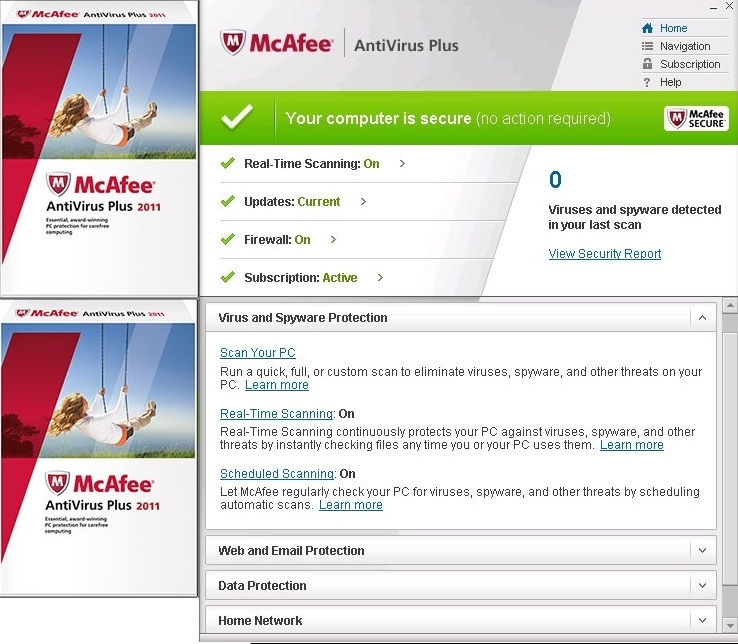738x644 pixels.
Task: Expand the Home Network section
Action: pos(702,621)
